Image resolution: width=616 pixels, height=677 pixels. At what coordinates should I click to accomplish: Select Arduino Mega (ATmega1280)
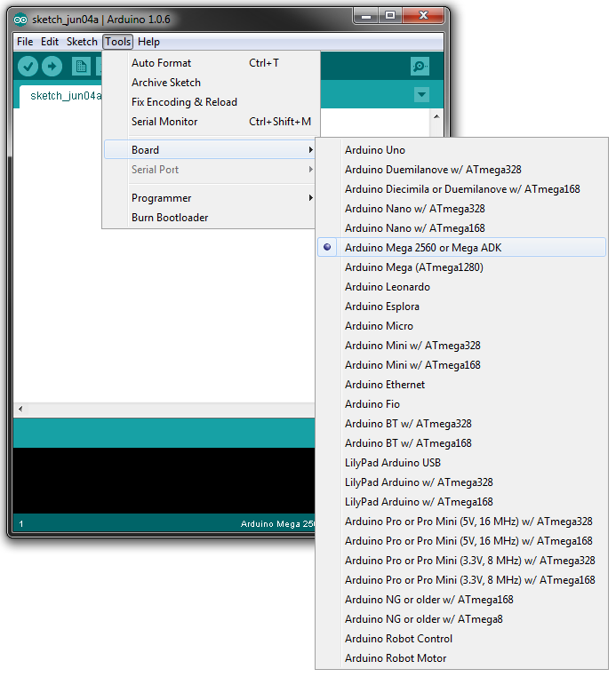461,267
